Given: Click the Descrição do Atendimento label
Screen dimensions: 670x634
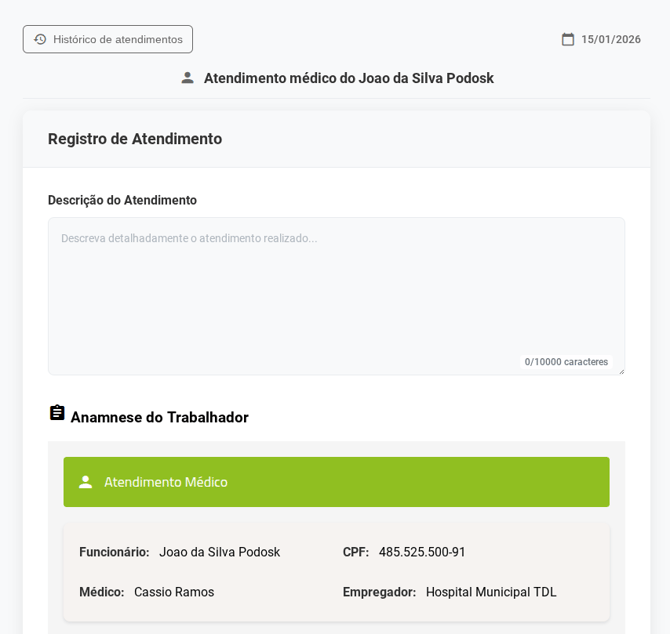Looking at the screenshot, I should (122, 200).
